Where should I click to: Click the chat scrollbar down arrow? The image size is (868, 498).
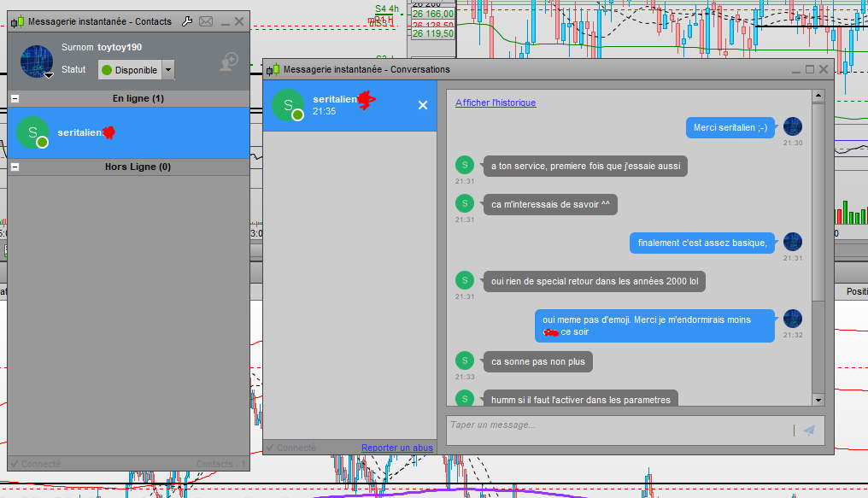pos(818,399)
